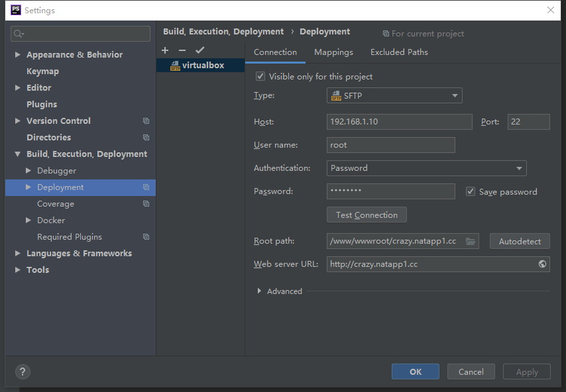Image resolution: width=566 pixels, height=392 pixels.
Task: Click the User name field
Action: click(x=390, y=145)
